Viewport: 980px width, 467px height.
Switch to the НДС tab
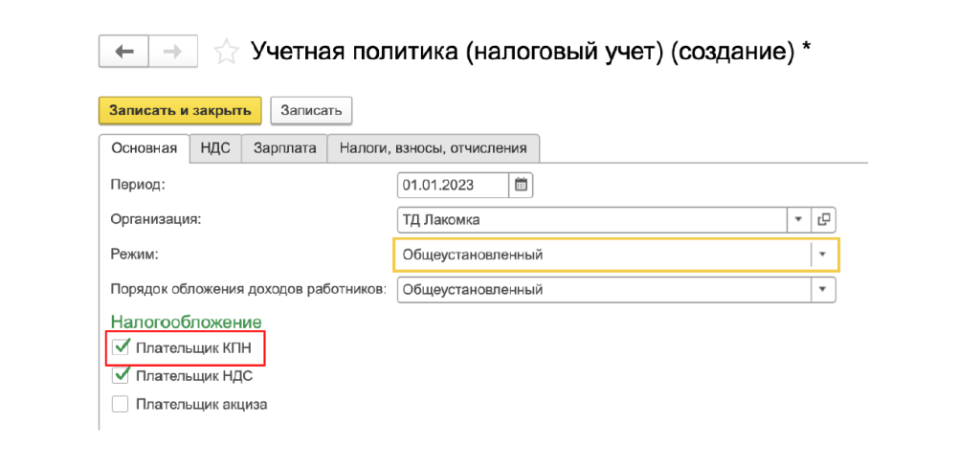215,148
